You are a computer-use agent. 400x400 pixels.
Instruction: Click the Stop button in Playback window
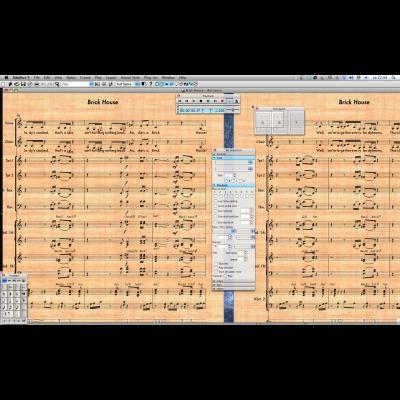201,101
